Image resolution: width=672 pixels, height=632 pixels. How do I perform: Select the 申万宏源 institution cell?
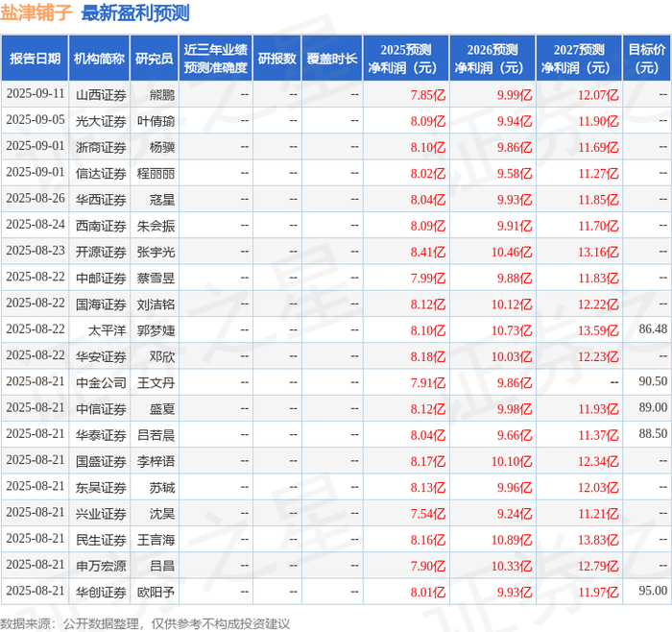pyautogui.click(x=101, y=566)
